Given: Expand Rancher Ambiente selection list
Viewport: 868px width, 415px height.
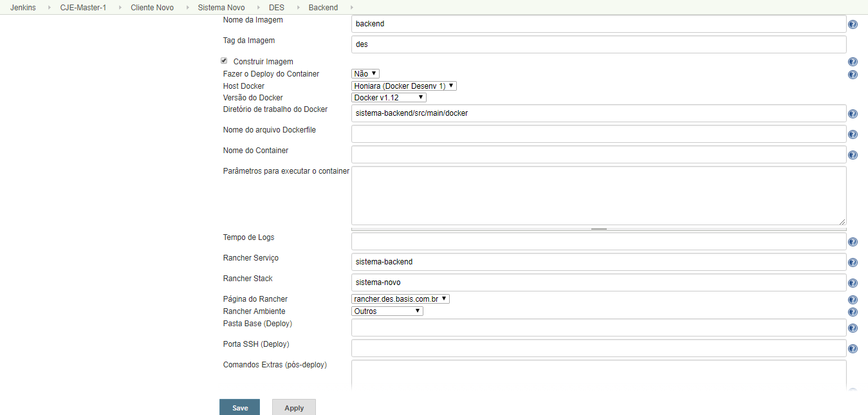Looking at the screenshot, I should click(387, 311).
